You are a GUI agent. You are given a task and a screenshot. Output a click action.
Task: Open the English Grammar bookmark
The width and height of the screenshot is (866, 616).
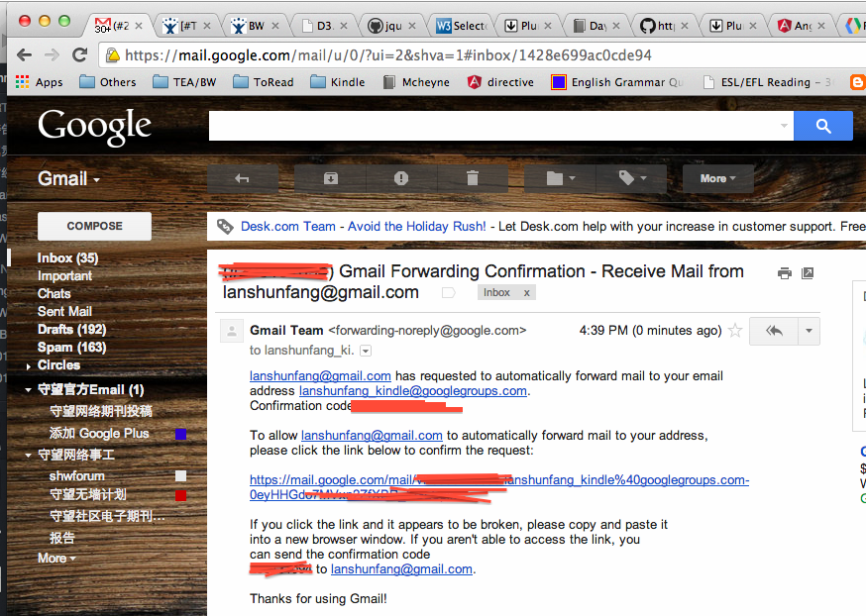(x=617, y=82)
